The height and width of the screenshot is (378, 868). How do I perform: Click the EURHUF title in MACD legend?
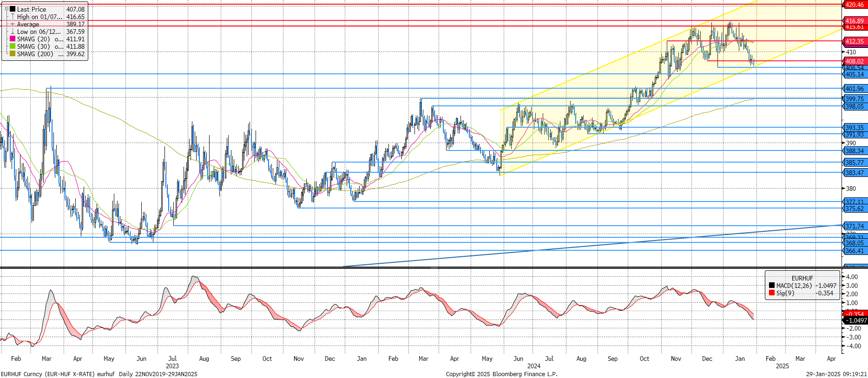click(x=802, y=278)
